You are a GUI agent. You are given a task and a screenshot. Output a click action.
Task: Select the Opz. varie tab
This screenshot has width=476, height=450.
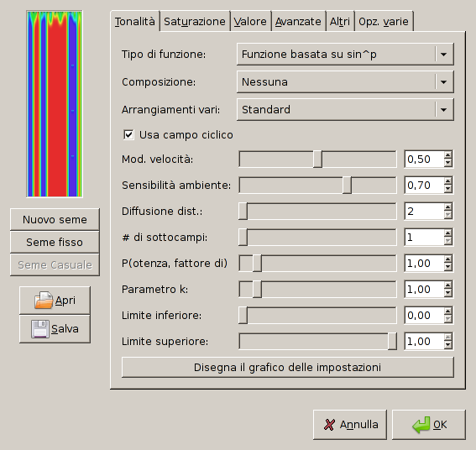coord(384,22)
